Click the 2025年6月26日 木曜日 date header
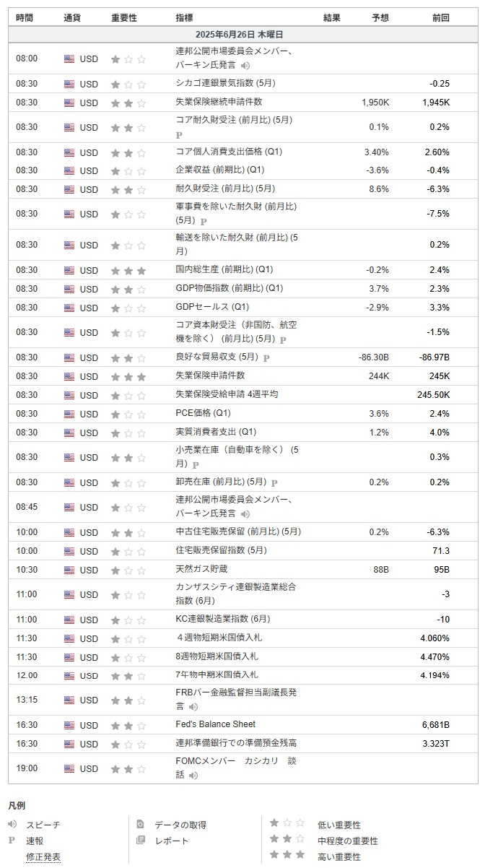Image resolution: width=485 pixels, height=868 pixels. 243,35
